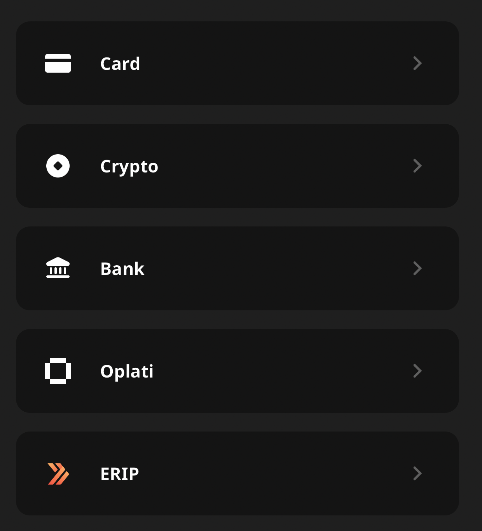Pick the Oplati payment option row

[237, 371]
